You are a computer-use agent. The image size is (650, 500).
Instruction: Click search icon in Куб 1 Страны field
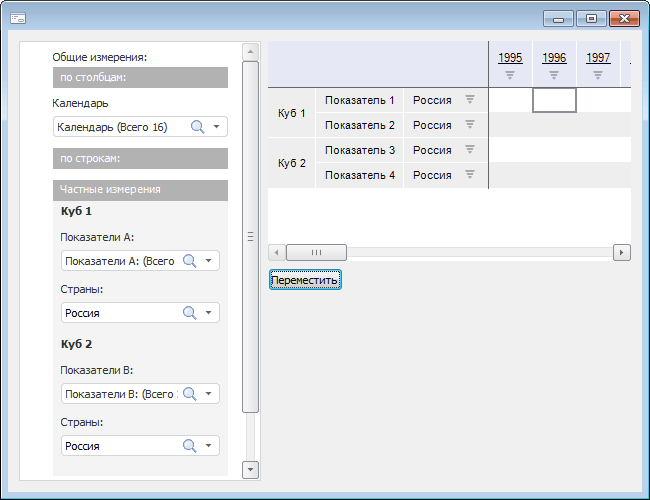[189, 313]
